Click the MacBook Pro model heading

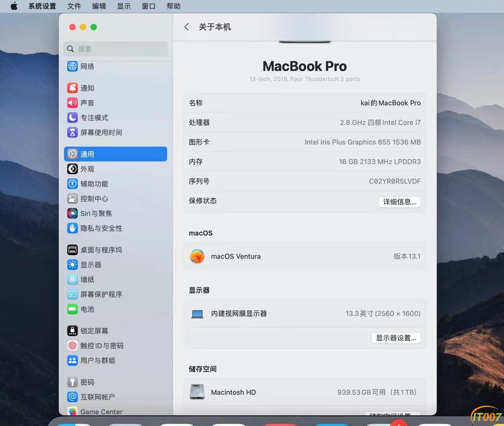click(305, 66)
